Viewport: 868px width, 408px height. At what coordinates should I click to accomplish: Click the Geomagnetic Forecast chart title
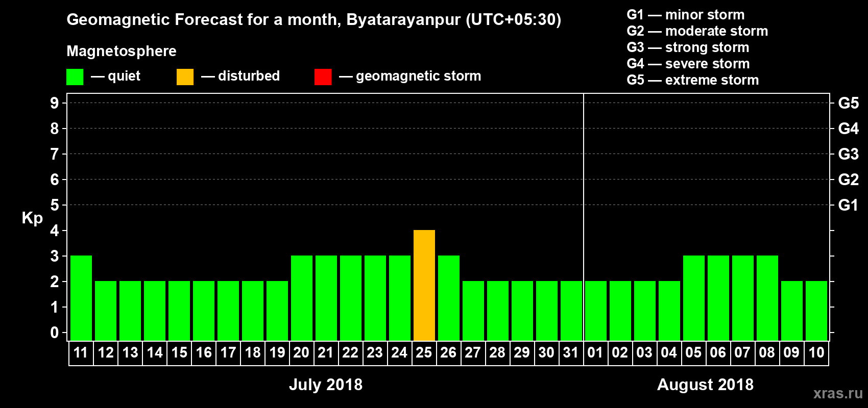coord(314,20)
